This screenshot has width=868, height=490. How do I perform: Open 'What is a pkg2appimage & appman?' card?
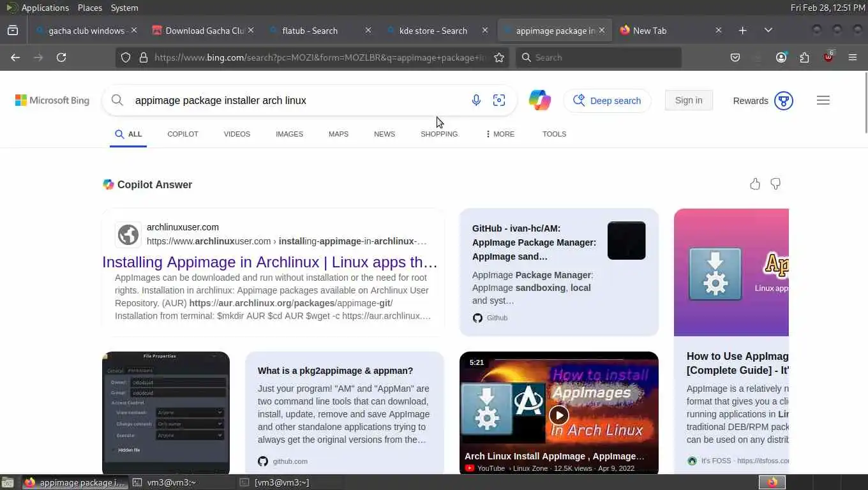click(x=345, y=413)
